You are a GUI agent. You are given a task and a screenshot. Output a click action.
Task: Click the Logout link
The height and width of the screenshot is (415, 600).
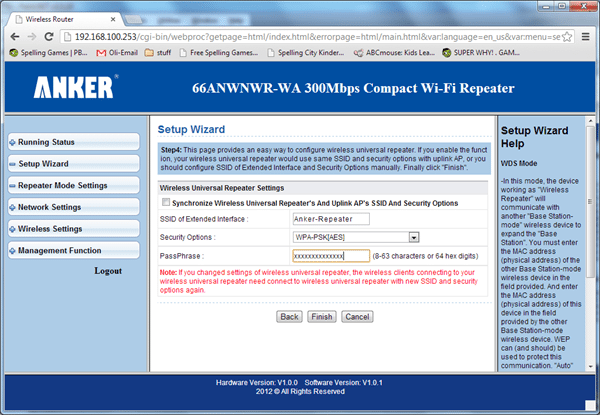[108, 271]
